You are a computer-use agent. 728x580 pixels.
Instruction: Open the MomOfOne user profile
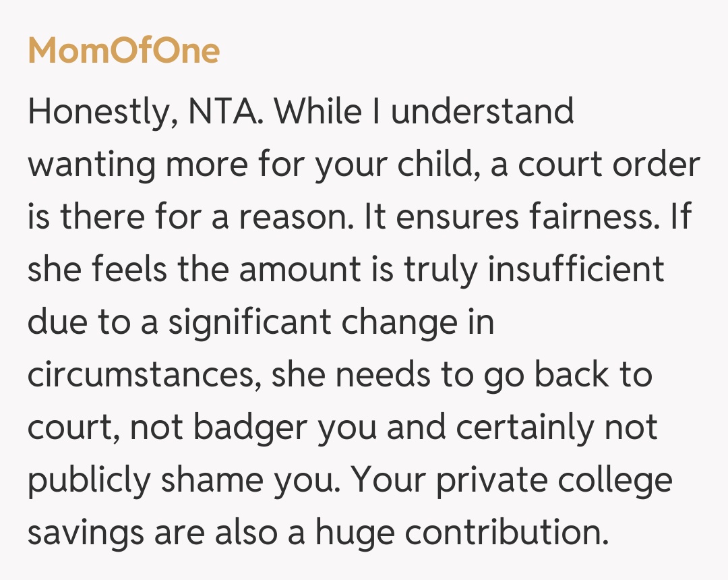[124, 51]
